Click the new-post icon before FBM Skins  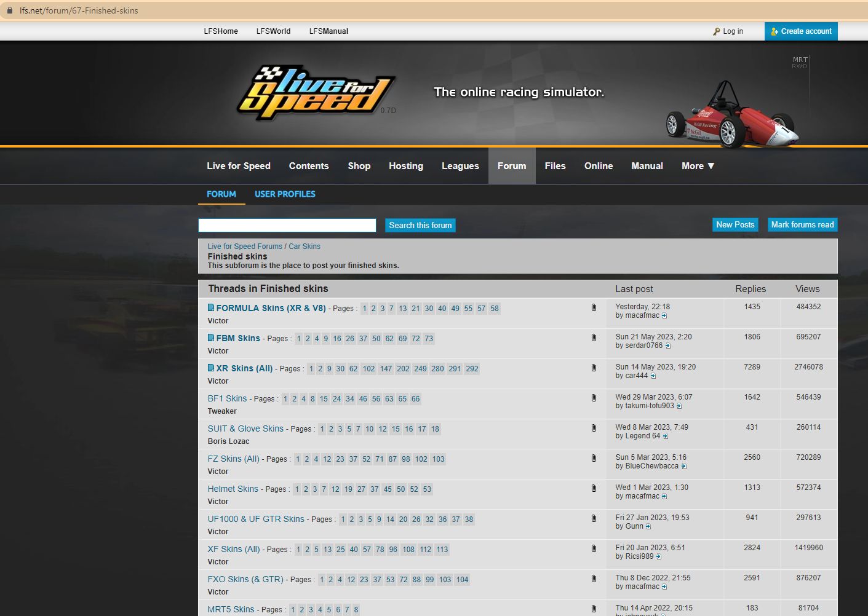[x=211, y=338]
